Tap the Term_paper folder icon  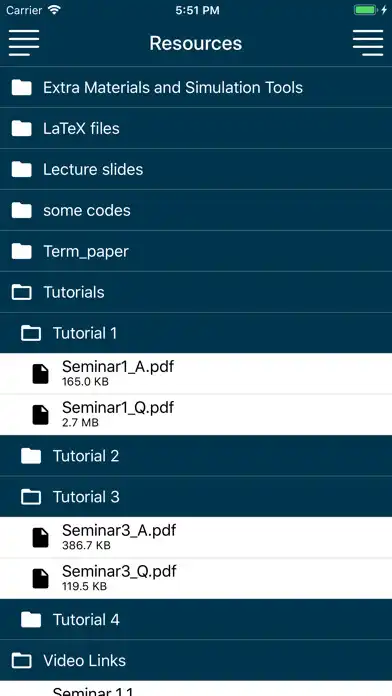(21, 251)
